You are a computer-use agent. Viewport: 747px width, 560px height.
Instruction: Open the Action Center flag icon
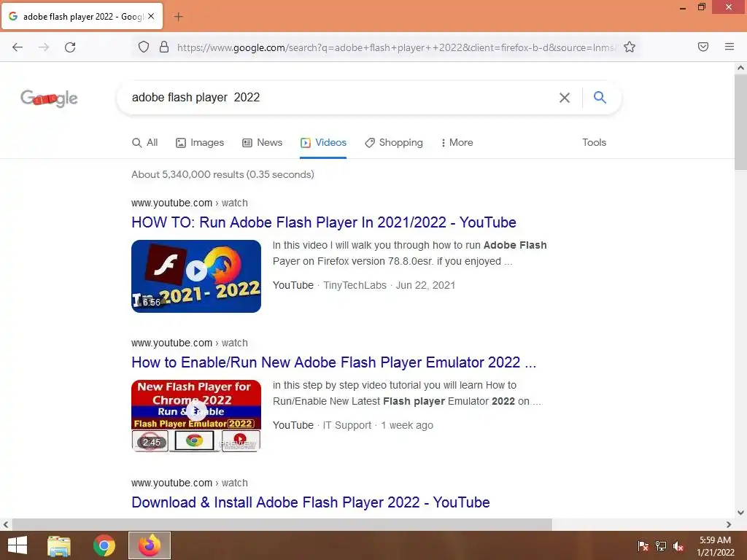643,546
